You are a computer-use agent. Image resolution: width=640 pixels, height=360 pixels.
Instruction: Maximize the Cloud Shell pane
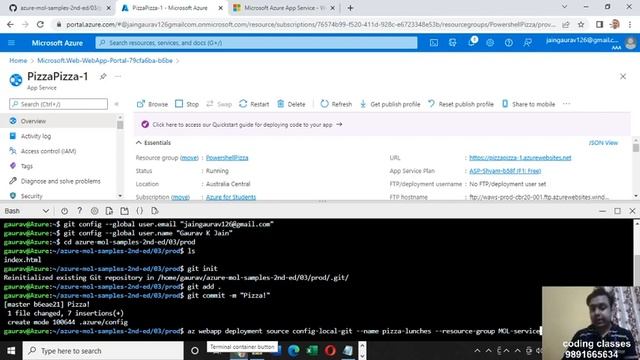click(x=617, y=211)
